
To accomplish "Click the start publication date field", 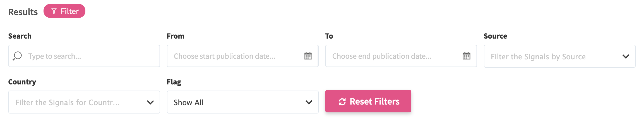I will pos(234,56).
